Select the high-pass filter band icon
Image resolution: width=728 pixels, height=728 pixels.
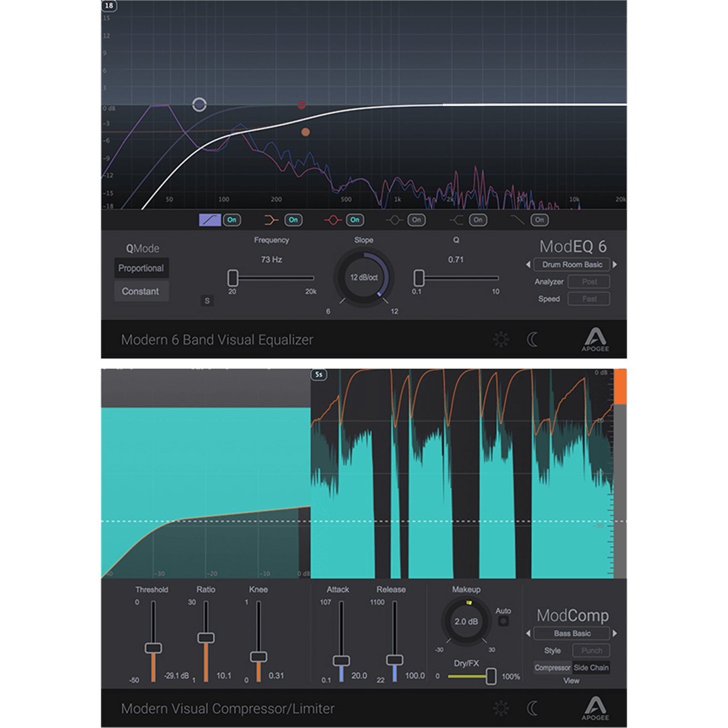click(210, 220)
